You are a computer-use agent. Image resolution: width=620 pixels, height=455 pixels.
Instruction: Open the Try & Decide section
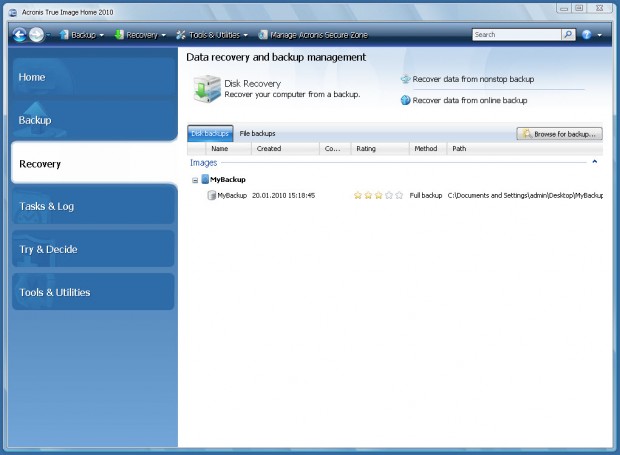click(94, 249)
